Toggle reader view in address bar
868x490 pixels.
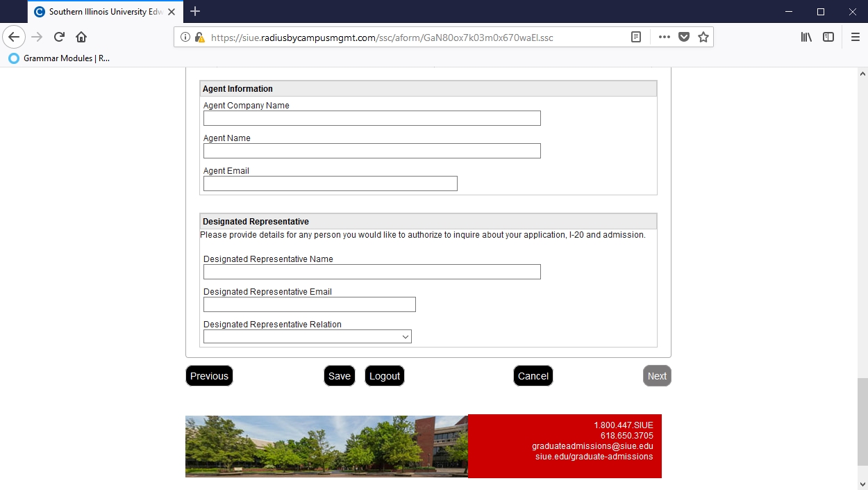[635, 38]
